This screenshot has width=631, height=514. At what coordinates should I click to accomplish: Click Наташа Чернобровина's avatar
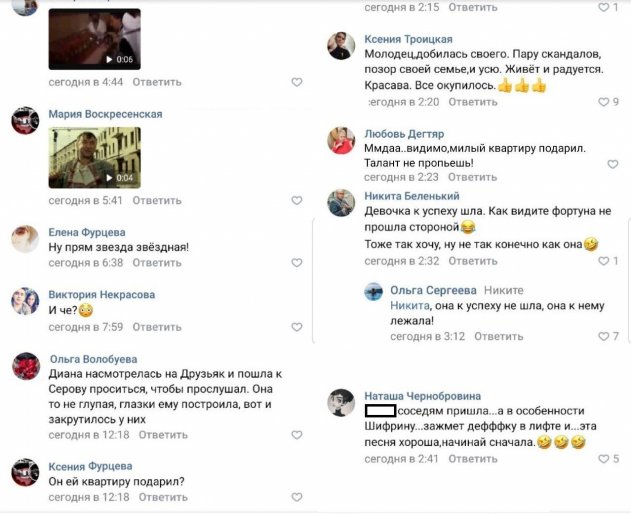(x=342, y=402)
